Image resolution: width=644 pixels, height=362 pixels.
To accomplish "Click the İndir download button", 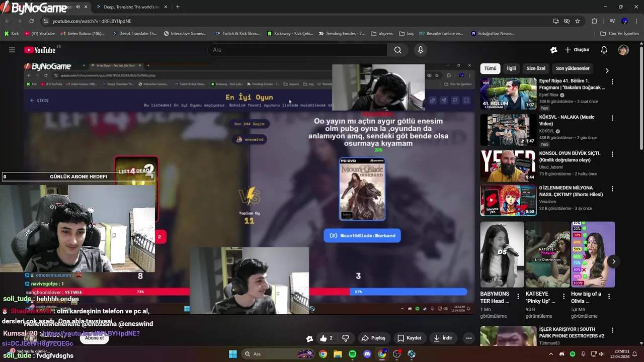I will 443,338.
